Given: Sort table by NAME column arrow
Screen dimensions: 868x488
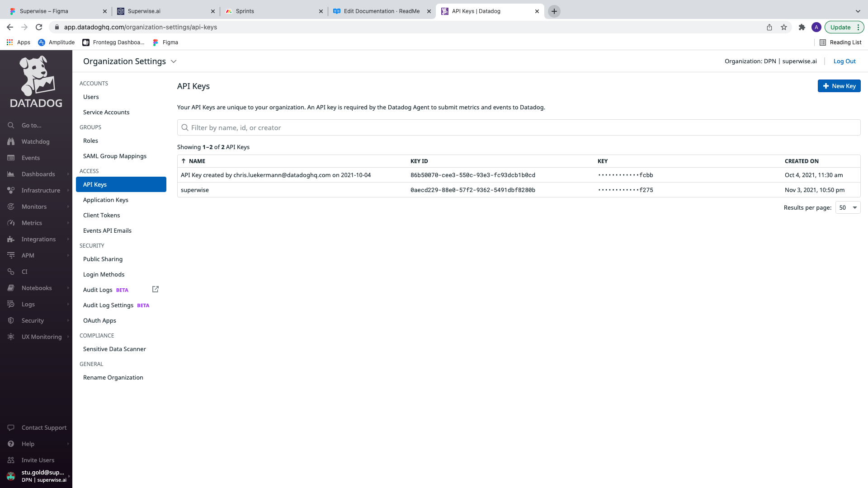Looking at the screenshot, I should (x=184, y=161).
